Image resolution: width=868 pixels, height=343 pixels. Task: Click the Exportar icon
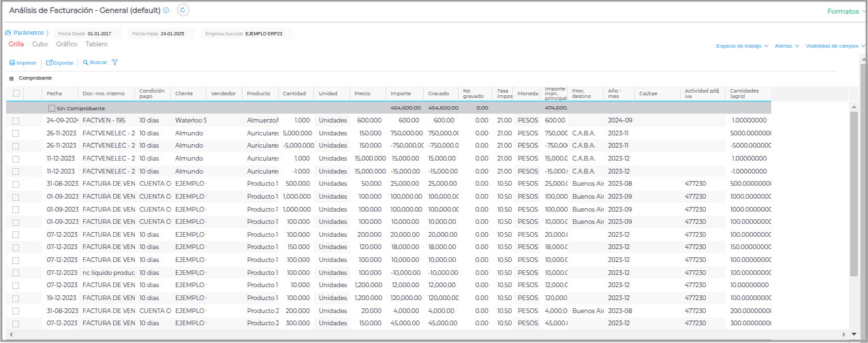point(49,63)
